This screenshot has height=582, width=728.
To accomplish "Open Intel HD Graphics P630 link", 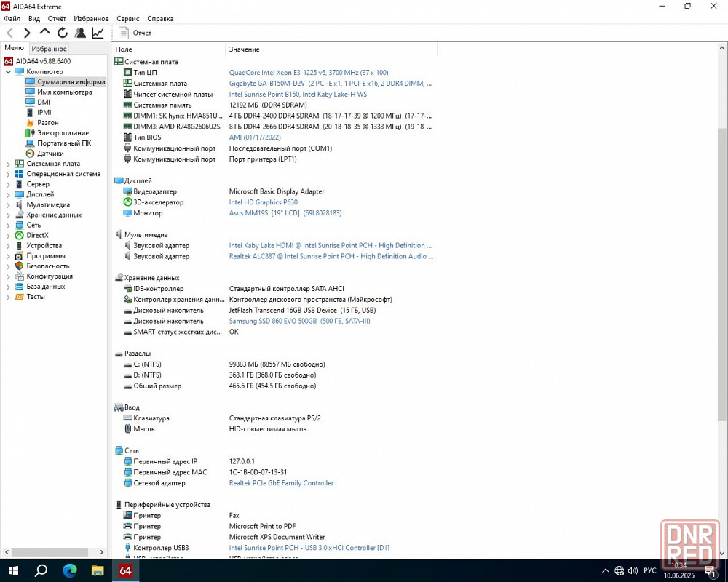I will 264,202.
